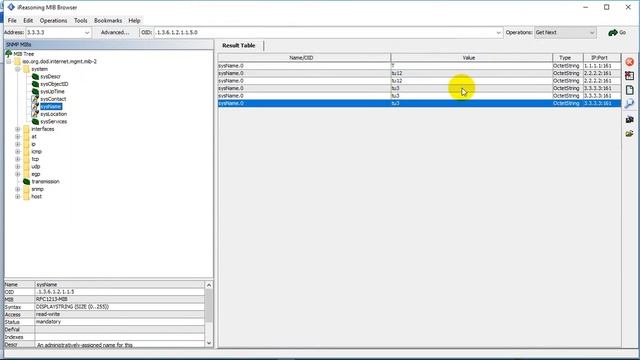Click the magnifier find icon in the right toolbar
This screenshot has width=640, height=360.
(629, 104)
